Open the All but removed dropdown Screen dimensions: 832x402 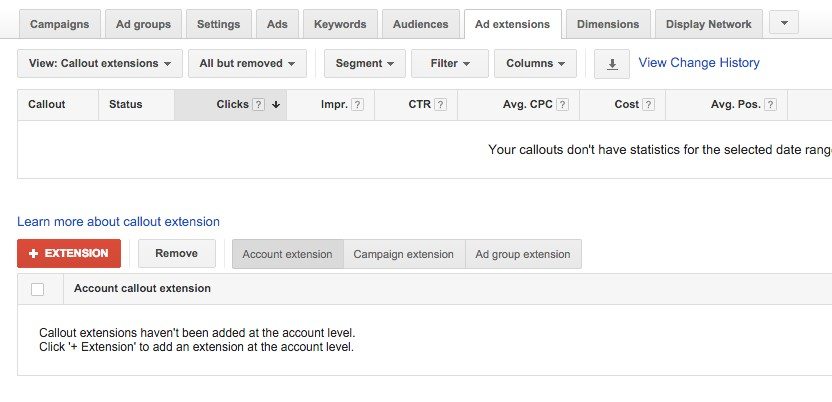247,64
